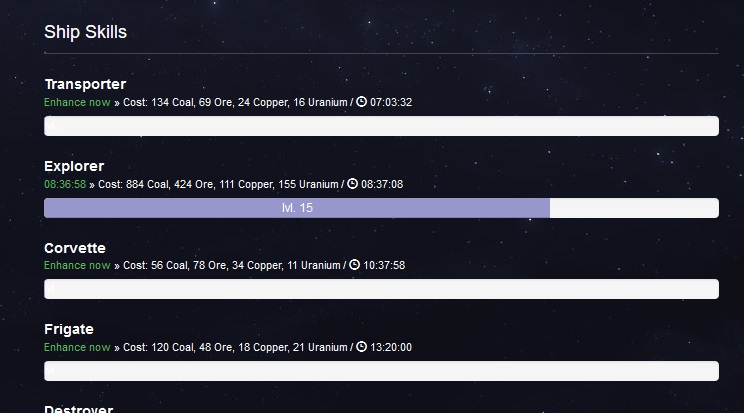Click the clock icon in the Transporter row

coord(362,102)
